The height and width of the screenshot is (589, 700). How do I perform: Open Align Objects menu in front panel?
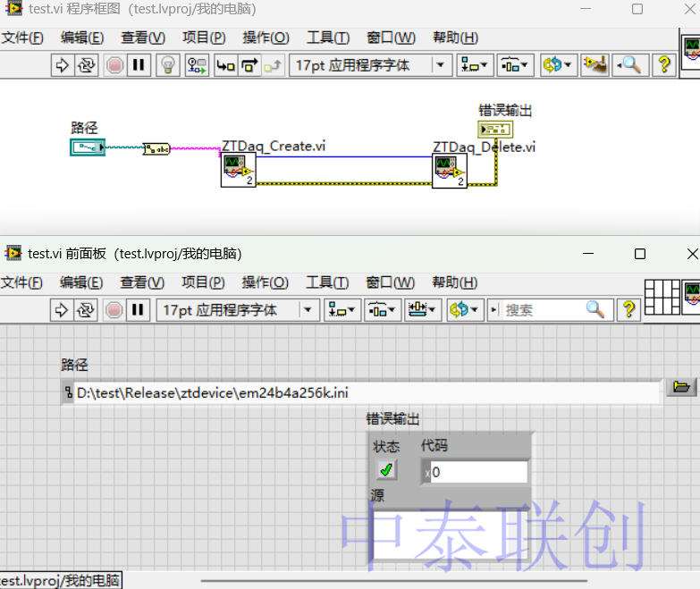point(342,310)
